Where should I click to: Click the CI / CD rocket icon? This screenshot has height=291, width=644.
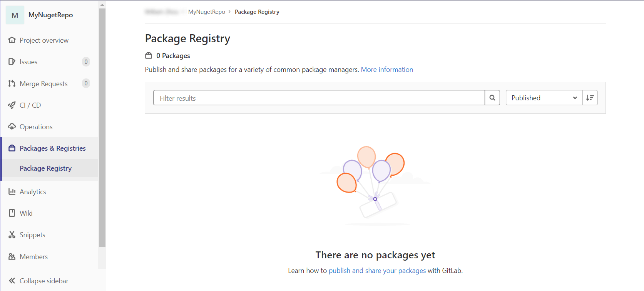click(12, 105)
